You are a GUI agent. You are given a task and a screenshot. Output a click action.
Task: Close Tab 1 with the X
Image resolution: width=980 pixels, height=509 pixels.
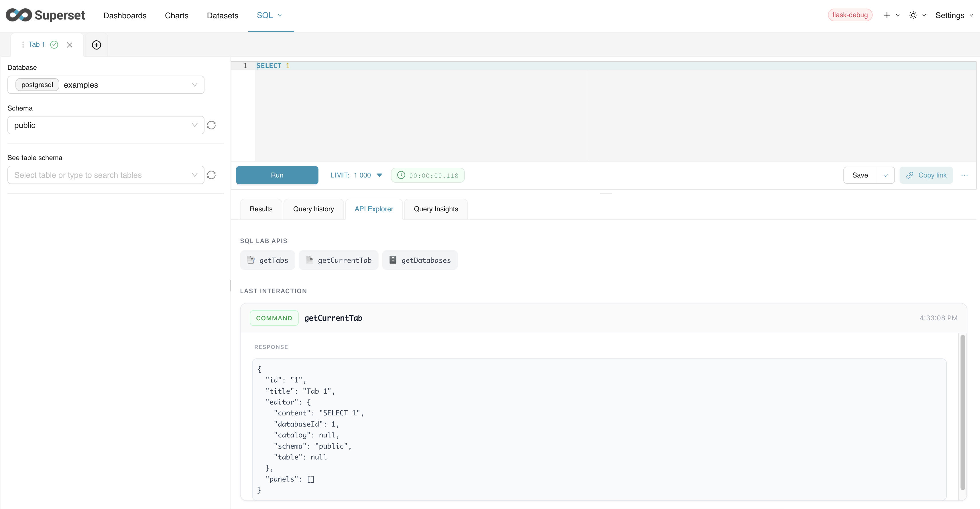(x=70, y=45)
